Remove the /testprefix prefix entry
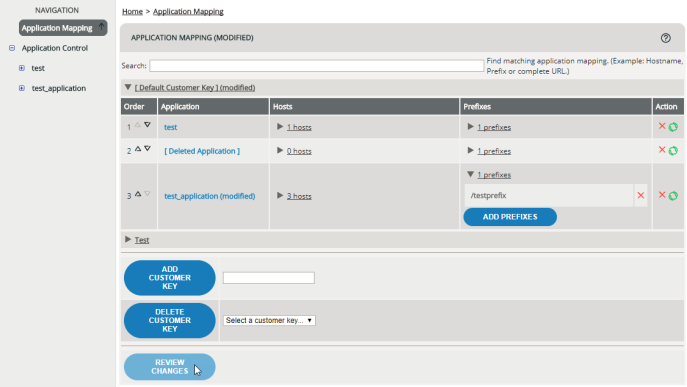 641,195
